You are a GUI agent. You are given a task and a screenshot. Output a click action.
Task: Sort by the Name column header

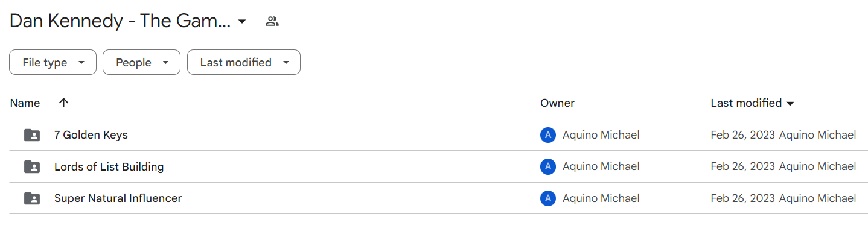tap(25, 103)
